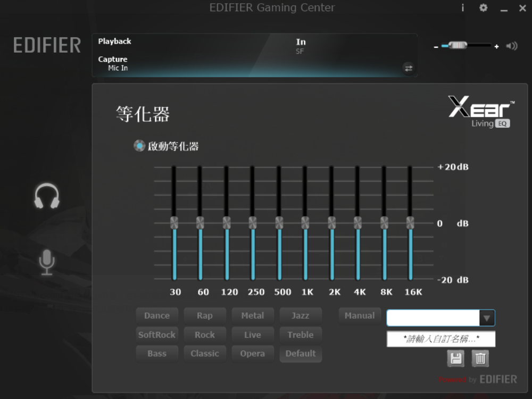Mute volume with the speaker icon

tap(512, 46)
